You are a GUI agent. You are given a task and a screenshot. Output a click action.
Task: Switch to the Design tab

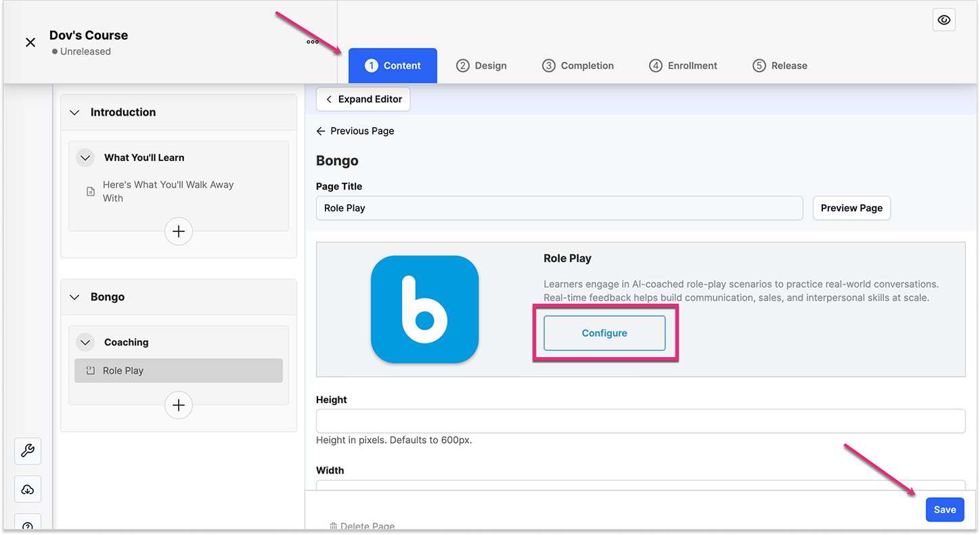[x=481, y=66]
